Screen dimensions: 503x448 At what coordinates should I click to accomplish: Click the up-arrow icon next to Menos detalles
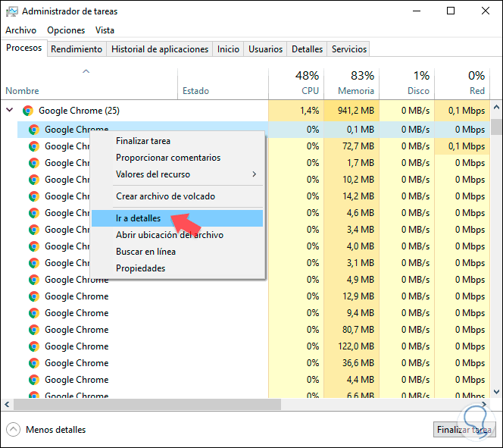[14, 429]
